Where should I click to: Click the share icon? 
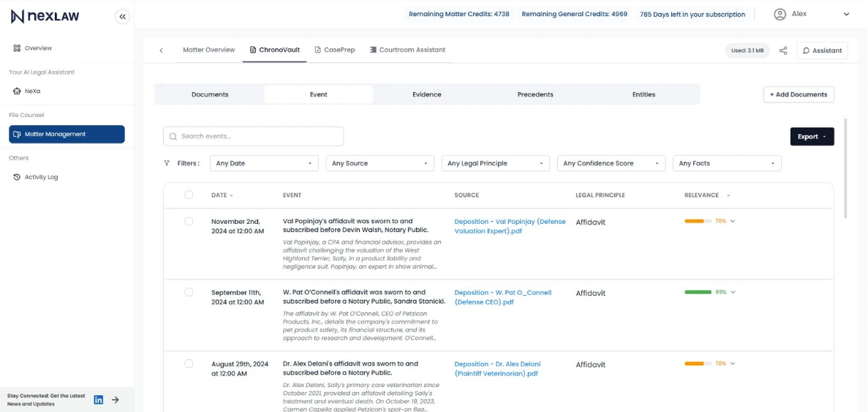[x=782, y=50]
